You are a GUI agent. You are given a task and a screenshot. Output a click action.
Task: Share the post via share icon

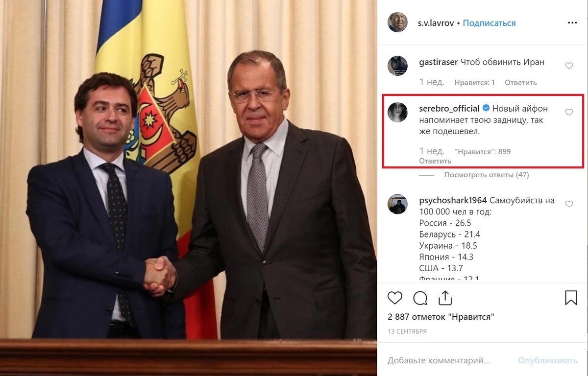tap(445, 297)
